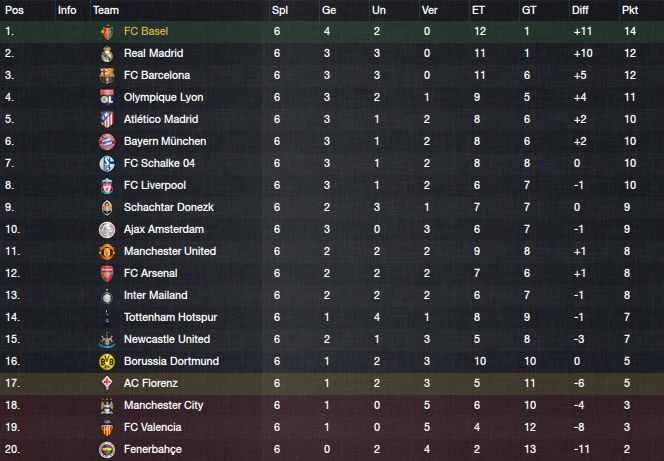The image size is (664, 461).
Task: Select the Ajax Amsterdam team name
Action: [x=164, y=229]
